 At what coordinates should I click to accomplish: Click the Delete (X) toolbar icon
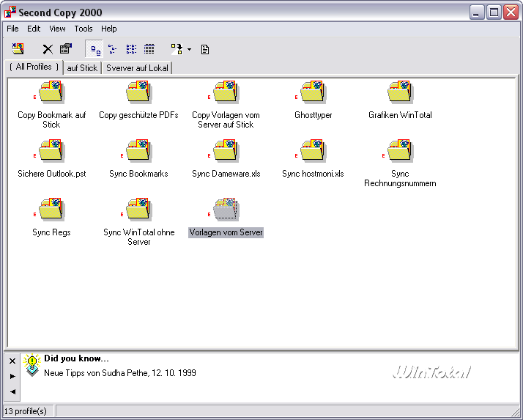pos(48,49)
